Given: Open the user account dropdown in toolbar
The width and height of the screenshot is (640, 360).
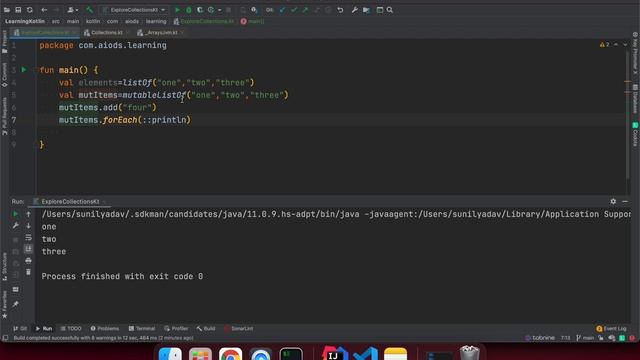Looking at the screenshot, I should (73, 10).
